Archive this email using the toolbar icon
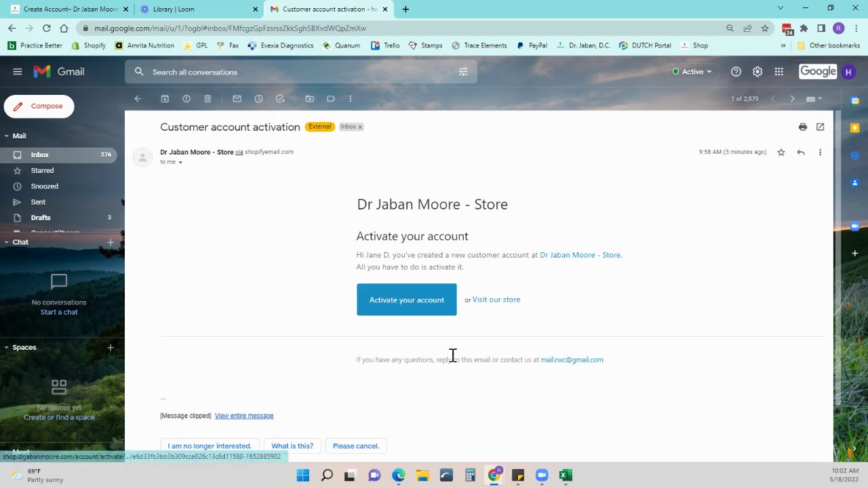This screenshot has width=868, height=488. pyautogui.click(x=165, y=99)
